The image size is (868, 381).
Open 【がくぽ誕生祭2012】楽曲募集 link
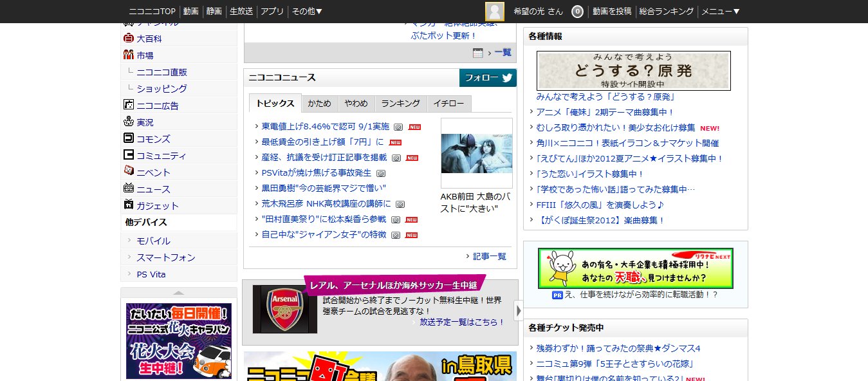click(x=601, y=220)
